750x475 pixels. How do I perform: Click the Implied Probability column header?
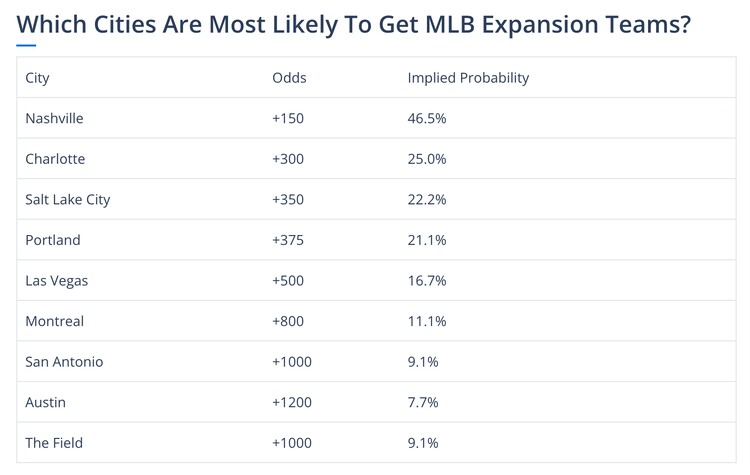[468, 78]
